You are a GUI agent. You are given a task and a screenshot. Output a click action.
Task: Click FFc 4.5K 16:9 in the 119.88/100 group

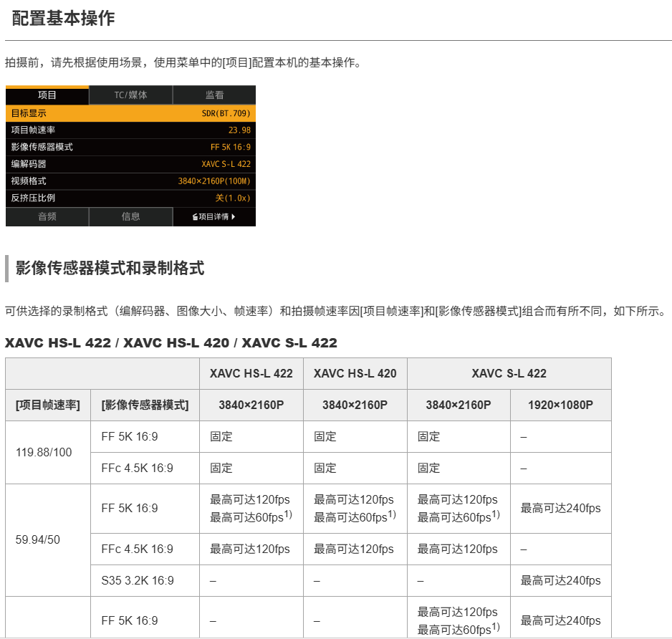[x=145, y=469]
